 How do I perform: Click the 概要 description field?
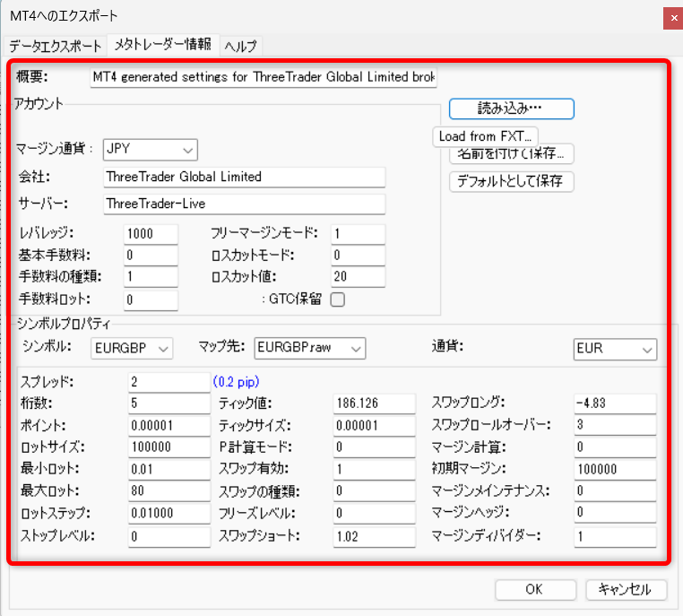point(264,77)
